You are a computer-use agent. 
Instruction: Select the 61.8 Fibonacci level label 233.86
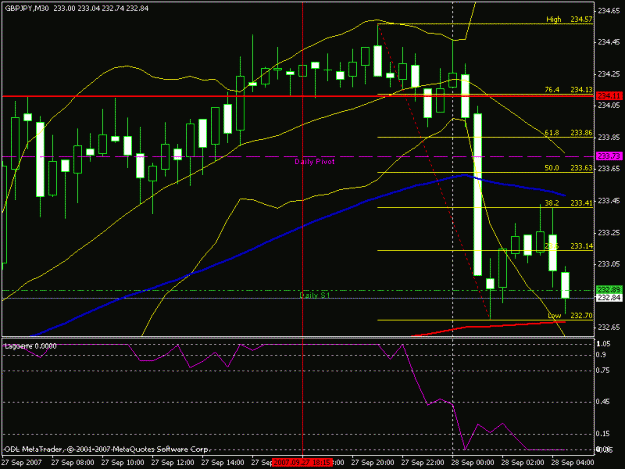(568, 133)
